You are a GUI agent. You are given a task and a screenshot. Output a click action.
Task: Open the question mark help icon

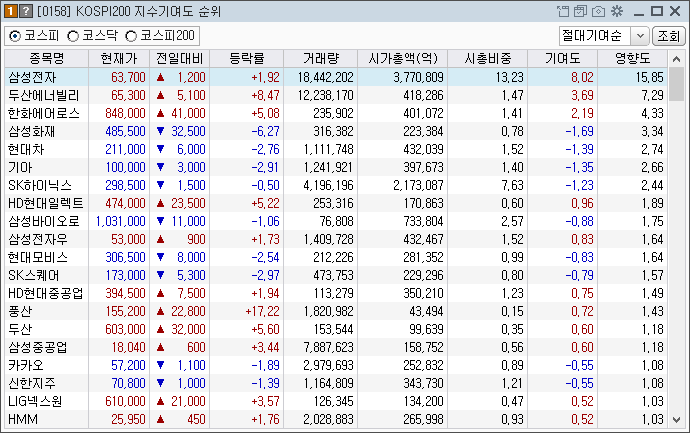click(25, 11)
